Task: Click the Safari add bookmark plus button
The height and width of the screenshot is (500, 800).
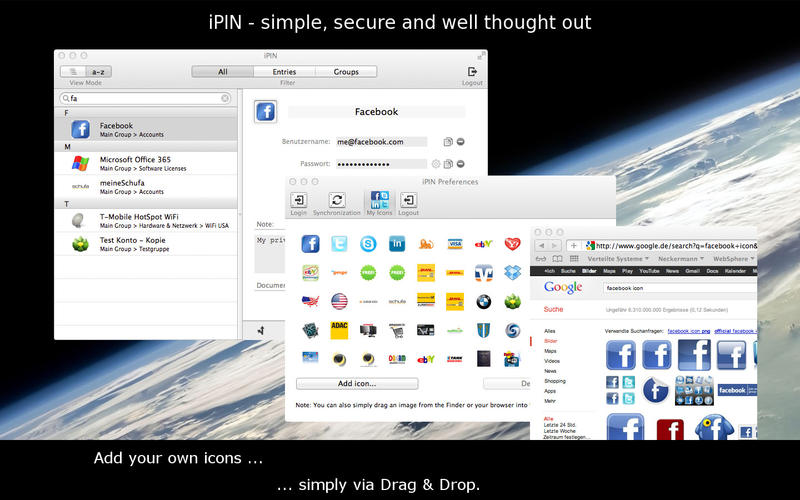Action: (x=573, y=245)
